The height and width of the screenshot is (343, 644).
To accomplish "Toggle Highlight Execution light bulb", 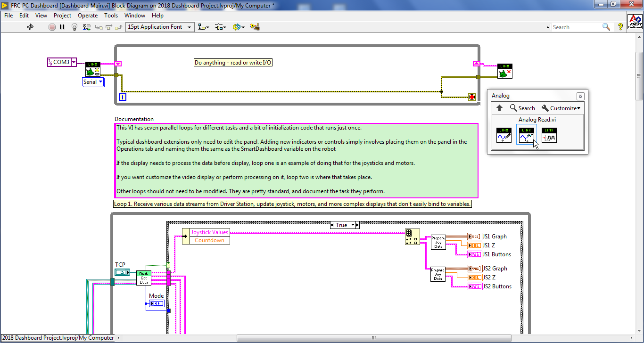I will 74,27.
